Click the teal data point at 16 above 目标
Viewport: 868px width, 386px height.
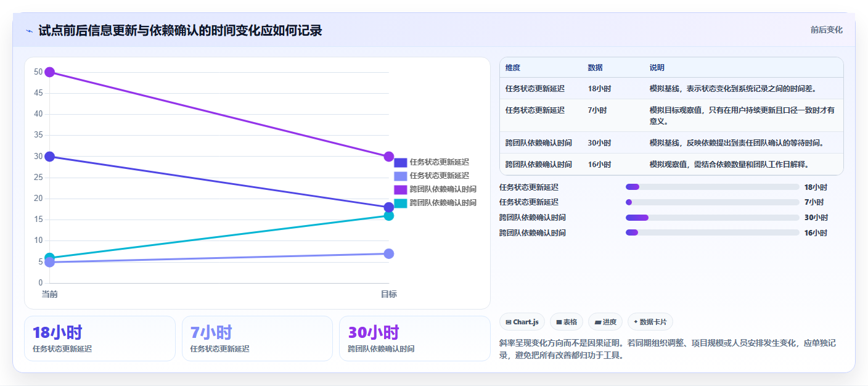pyautogui.click(x=389, y=216)
